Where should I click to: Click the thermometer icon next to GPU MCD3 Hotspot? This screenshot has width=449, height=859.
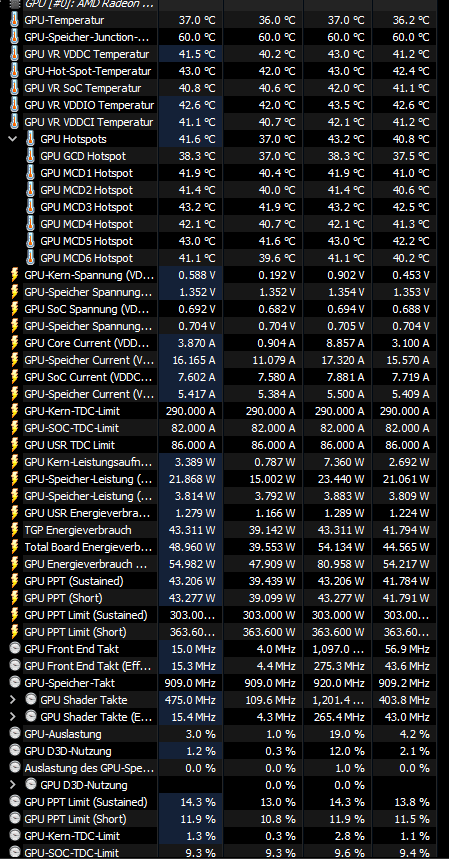pos(31,207)
